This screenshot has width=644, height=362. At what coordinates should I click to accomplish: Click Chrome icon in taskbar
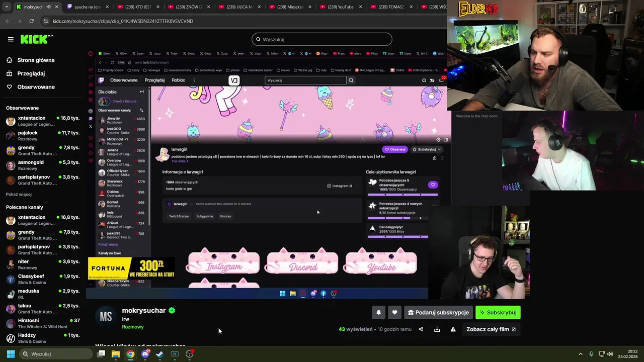(x=130, y=354)
